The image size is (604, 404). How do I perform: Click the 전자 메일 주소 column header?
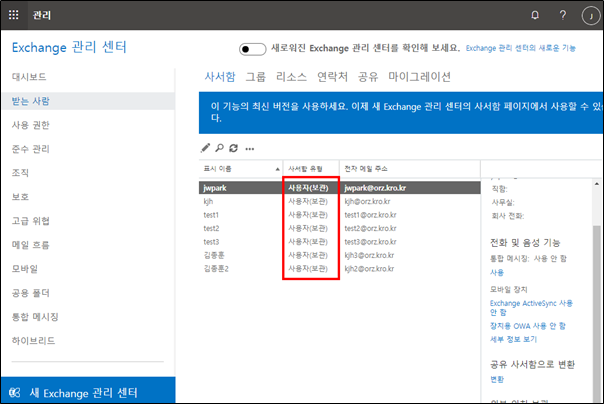[x=410, y=169]
